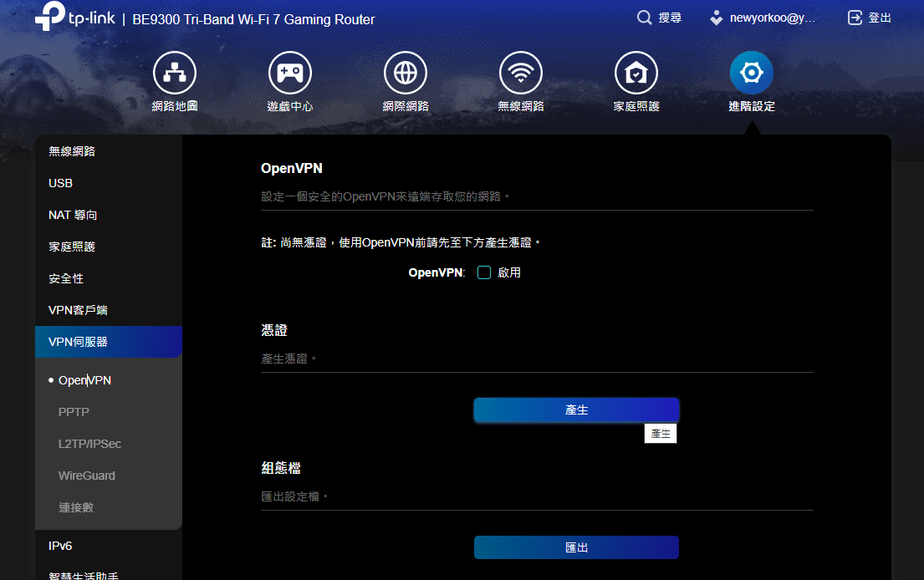This screenshot has width=924, height=580.
Task: Select 無線網路 in the left sidebar
Action: [109, 151]
